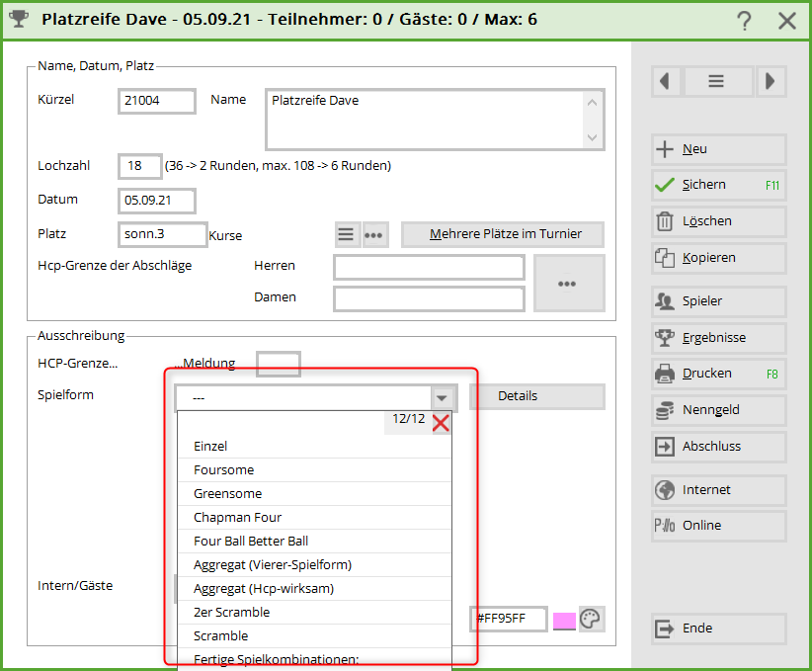
Task: Open the color palette picker icon
Action: [591, 619]
